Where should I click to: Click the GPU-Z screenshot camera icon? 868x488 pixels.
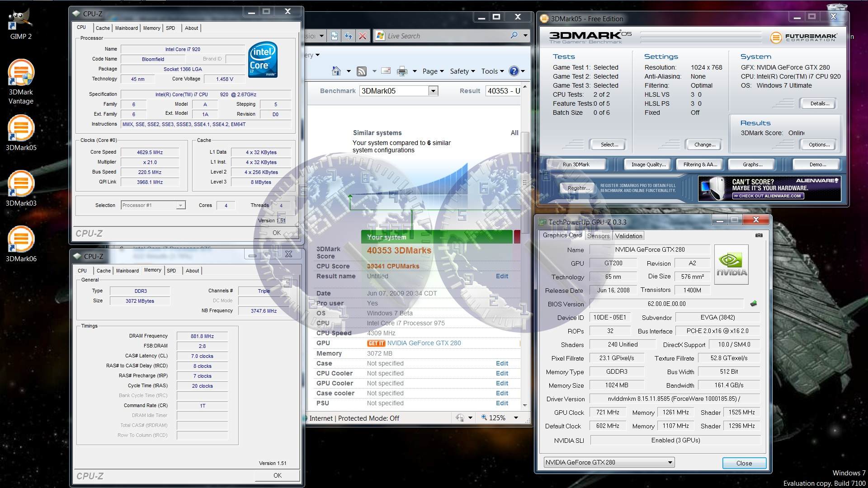click(x=759, y=235)
